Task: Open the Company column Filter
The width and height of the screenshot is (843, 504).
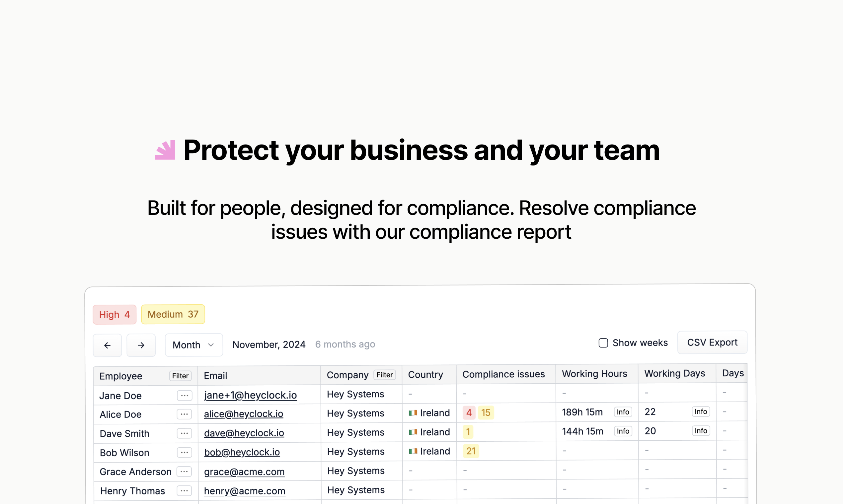Action: [384, 375]
